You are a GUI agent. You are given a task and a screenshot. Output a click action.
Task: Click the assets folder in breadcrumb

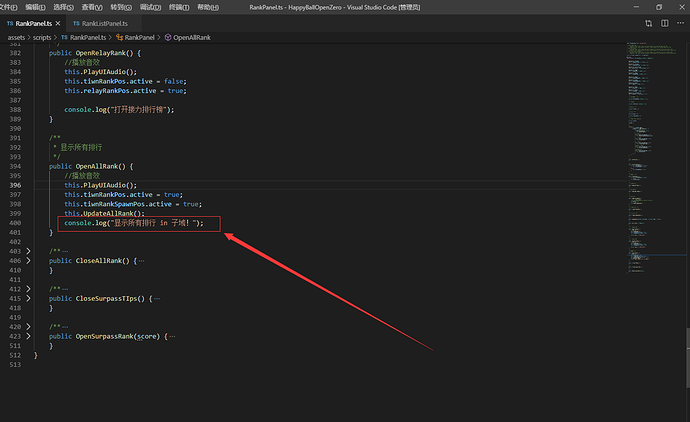click(16, 36)
